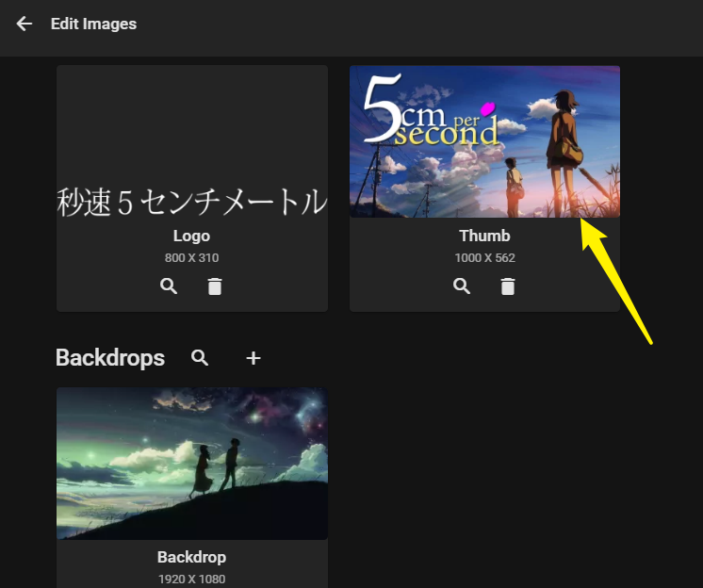Search for a new Logo image
The height and width of the screenshot is (588, 703).
[169, 286]
